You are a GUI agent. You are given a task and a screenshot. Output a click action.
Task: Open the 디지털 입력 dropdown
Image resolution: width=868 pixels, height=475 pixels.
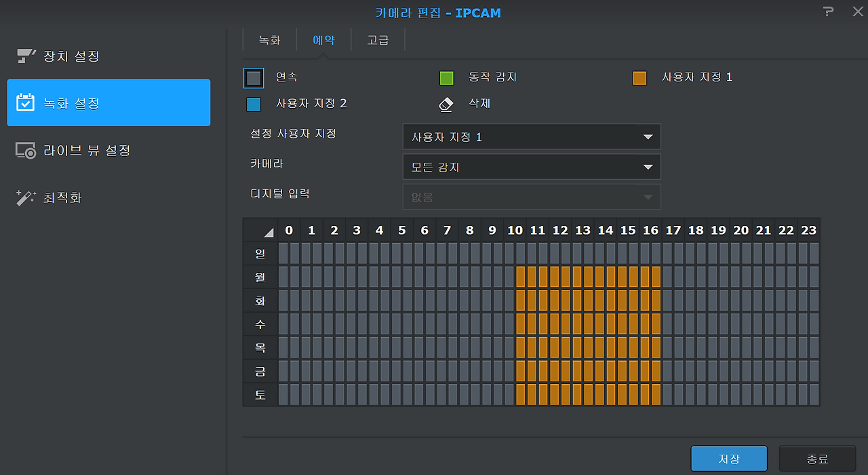(532, 196)
